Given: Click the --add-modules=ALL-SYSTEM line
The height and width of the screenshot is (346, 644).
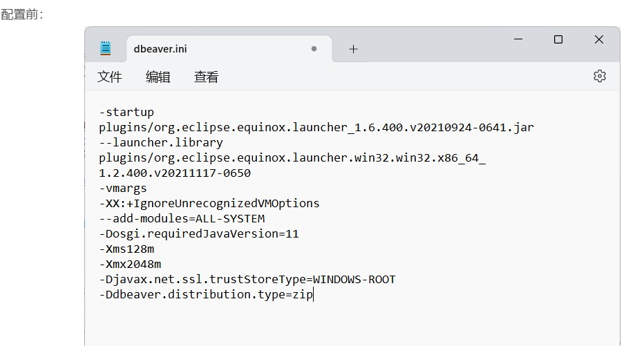Looking at the screenshot, I should [x=182, y=218].
